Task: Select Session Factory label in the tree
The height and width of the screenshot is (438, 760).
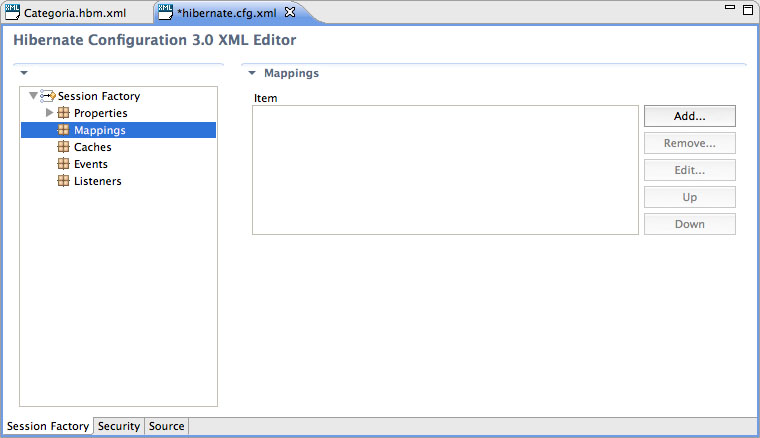Action: pos(99,96)
